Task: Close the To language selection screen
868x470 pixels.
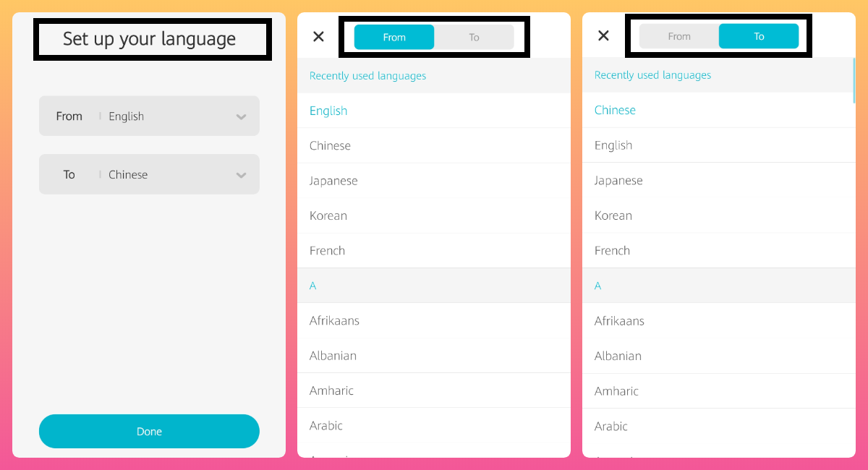Action: coord(603,35)
